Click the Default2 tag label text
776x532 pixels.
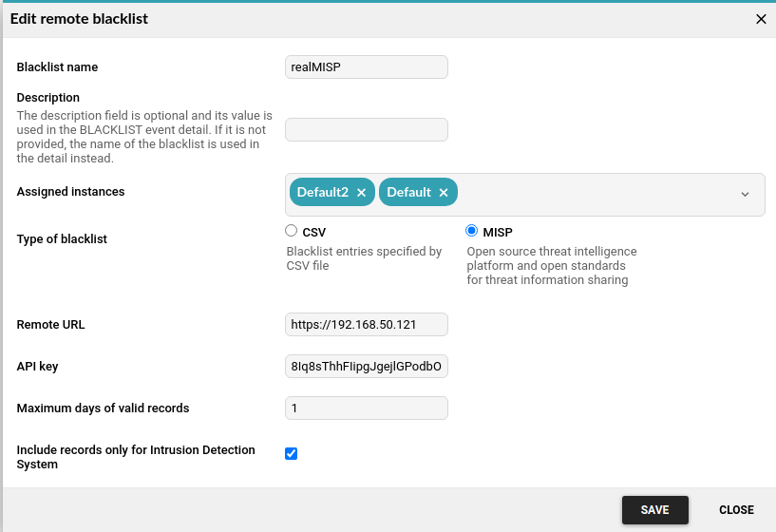coord(323,192)
